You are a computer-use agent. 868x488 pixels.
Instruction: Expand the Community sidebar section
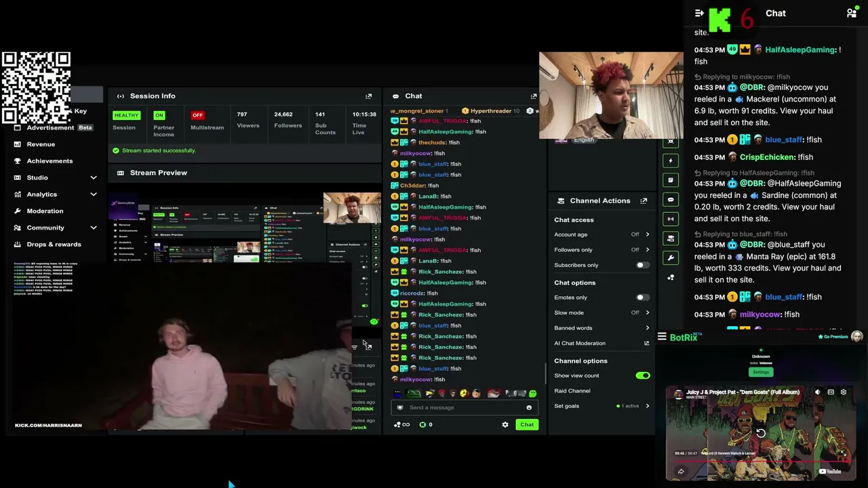[x=94, y=228]
